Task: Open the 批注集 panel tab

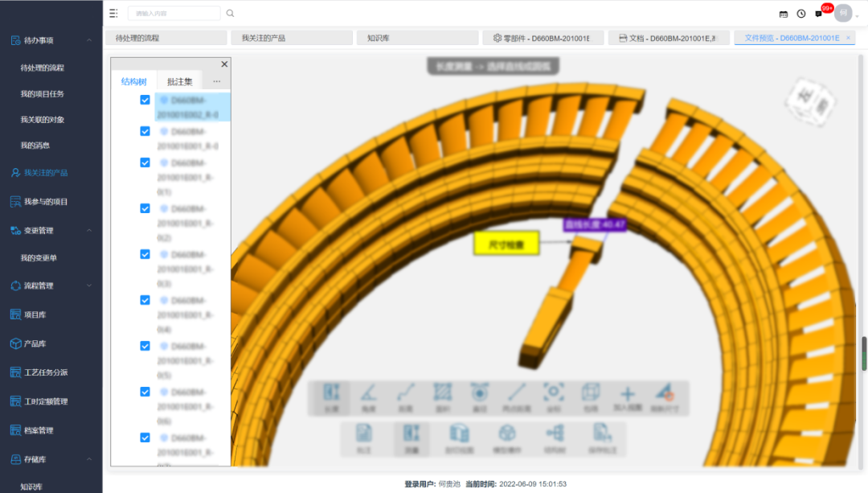Action: [x=180, y=81]
